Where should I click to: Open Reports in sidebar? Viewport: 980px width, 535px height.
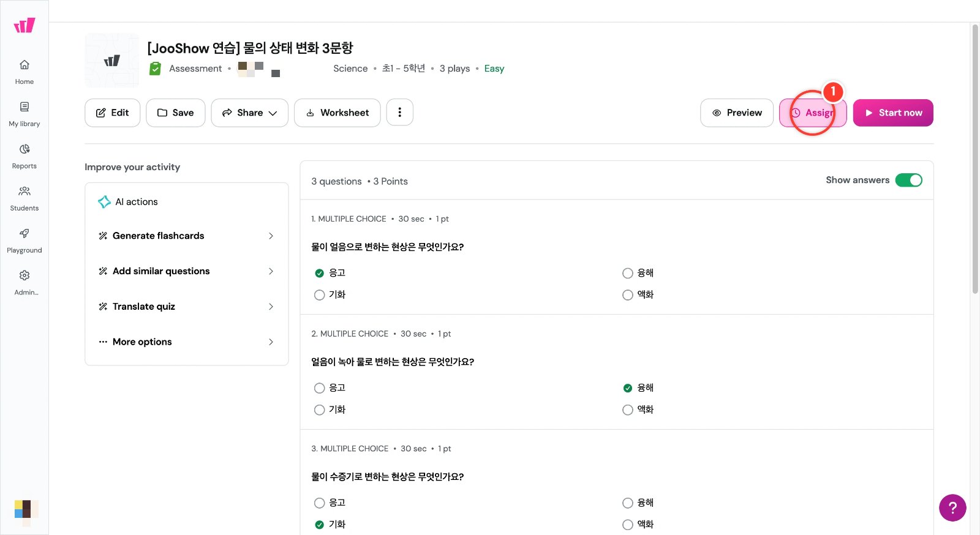pyautogui.click(x=24, y=156)
